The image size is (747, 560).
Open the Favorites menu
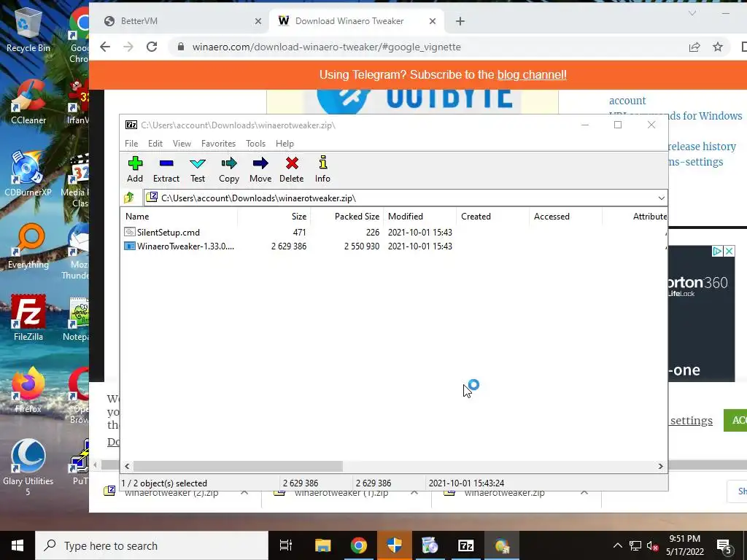pyautogui.click(x=218, y=144)
